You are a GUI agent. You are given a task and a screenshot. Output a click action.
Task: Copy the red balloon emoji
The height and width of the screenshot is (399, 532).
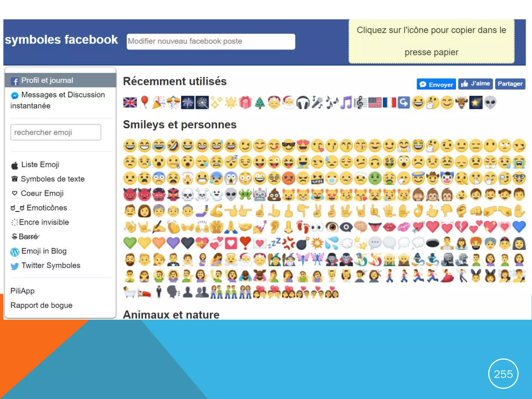tap(144, 102)
